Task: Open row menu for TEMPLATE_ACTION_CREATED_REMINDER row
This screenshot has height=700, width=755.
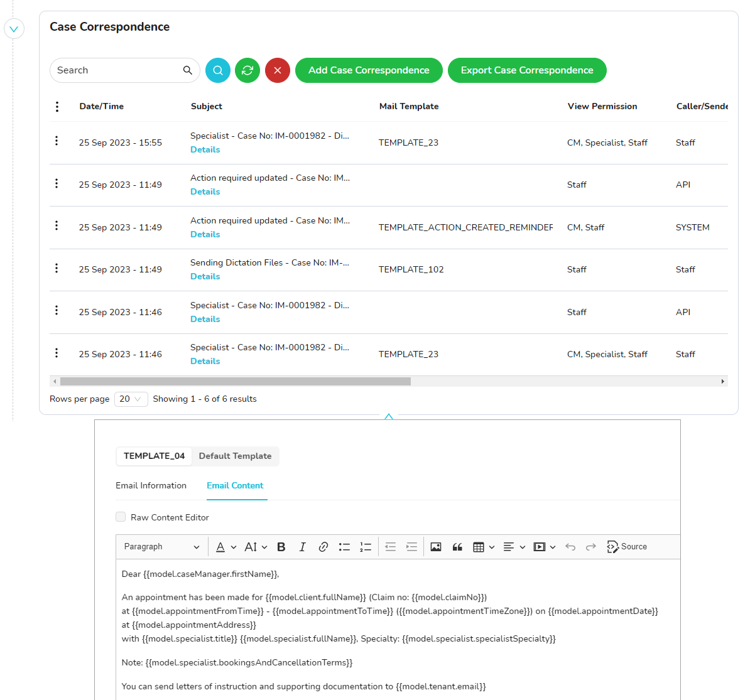Action: point(57,225)
